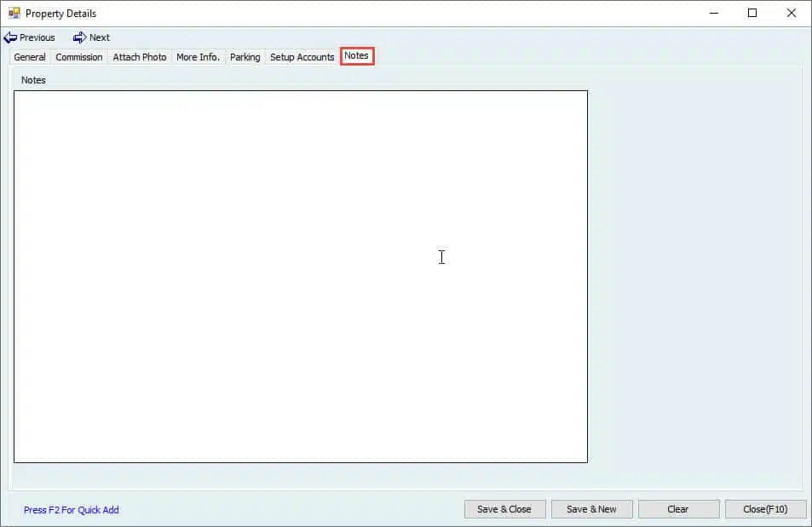Select the Notes tab
This screenshot has height=527, width=812.
(357, 56)
